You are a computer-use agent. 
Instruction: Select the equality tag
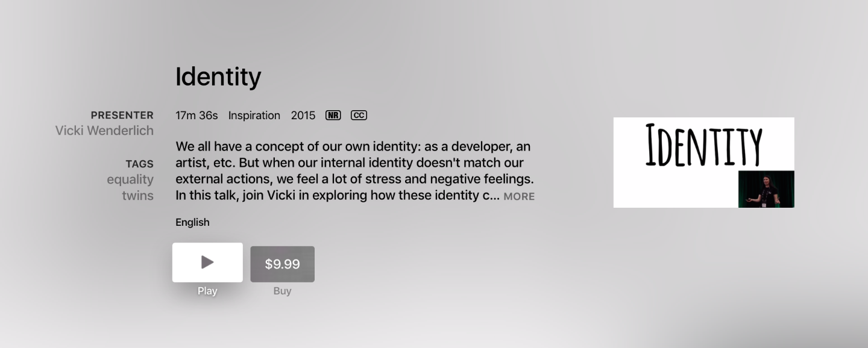[130, 179]
